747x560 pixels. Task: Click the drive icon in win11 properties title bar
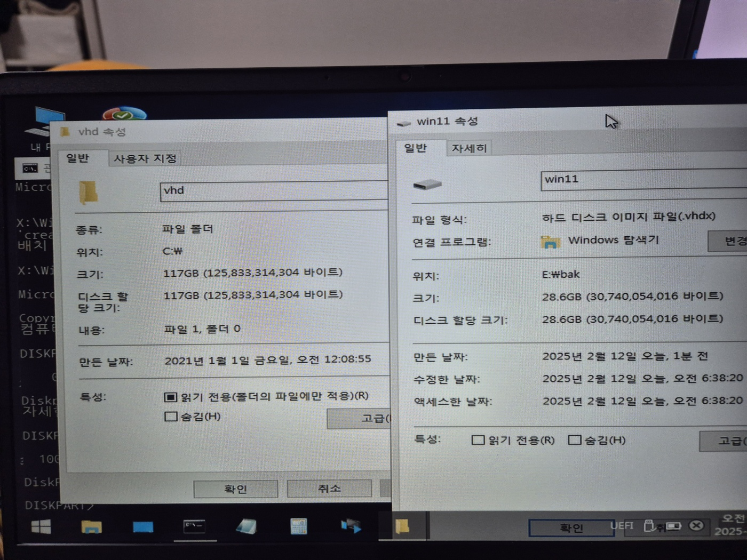[x=404, y=123]
